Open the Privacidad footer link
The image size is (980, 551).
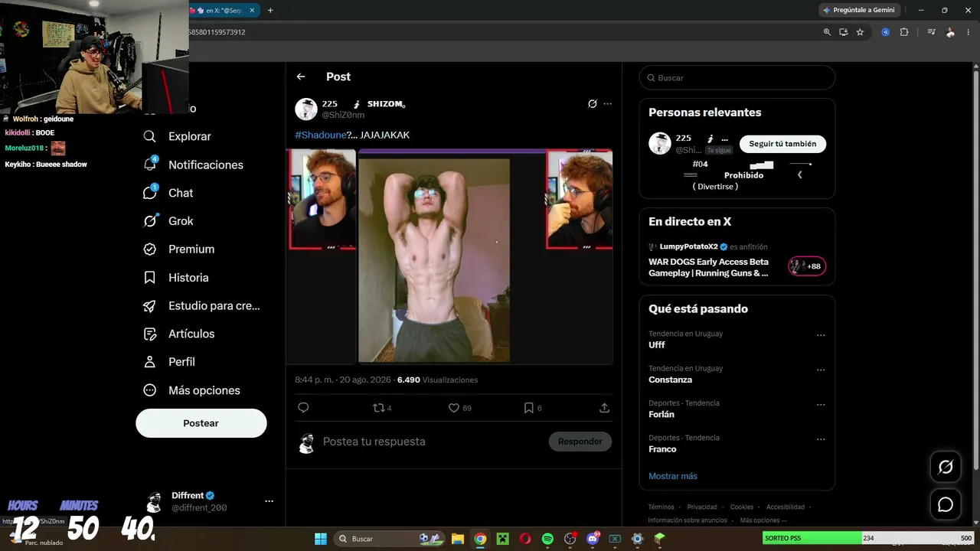point(702,507)
